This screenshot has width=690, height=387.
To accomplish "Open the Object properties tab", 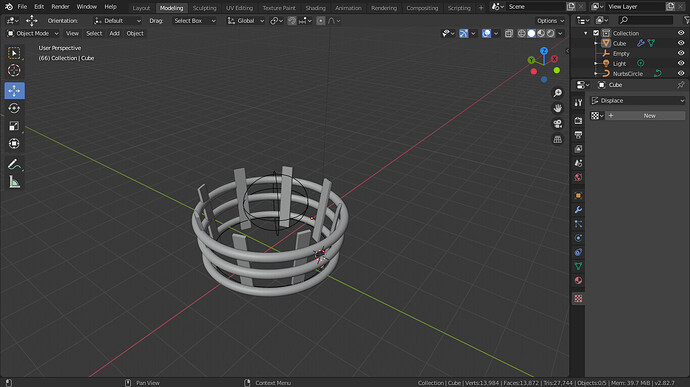I will (578, 195).
